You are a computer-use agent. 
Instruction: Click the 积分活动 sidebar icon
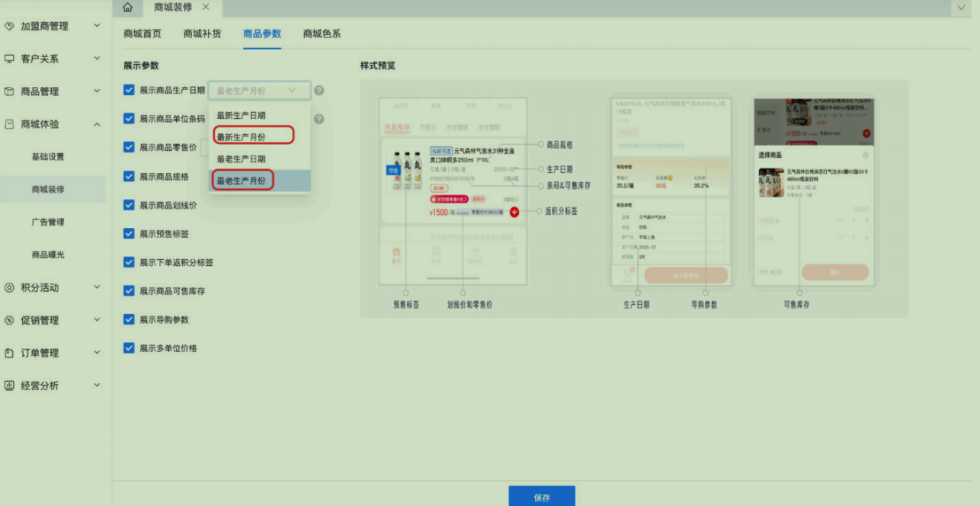point(9,287)
